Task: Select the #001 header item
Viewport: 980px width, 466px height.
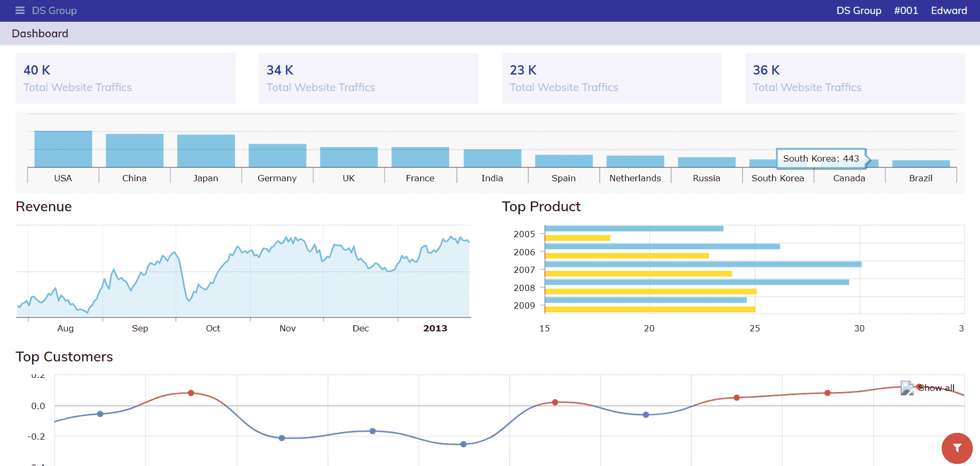Action: click(906, 10)
